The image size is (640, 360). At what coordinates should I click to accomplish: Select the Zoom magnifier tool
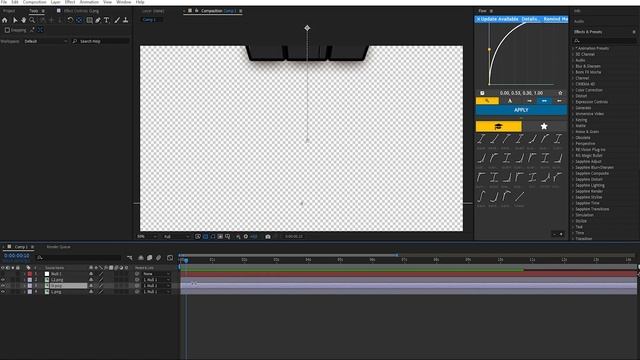32,20
